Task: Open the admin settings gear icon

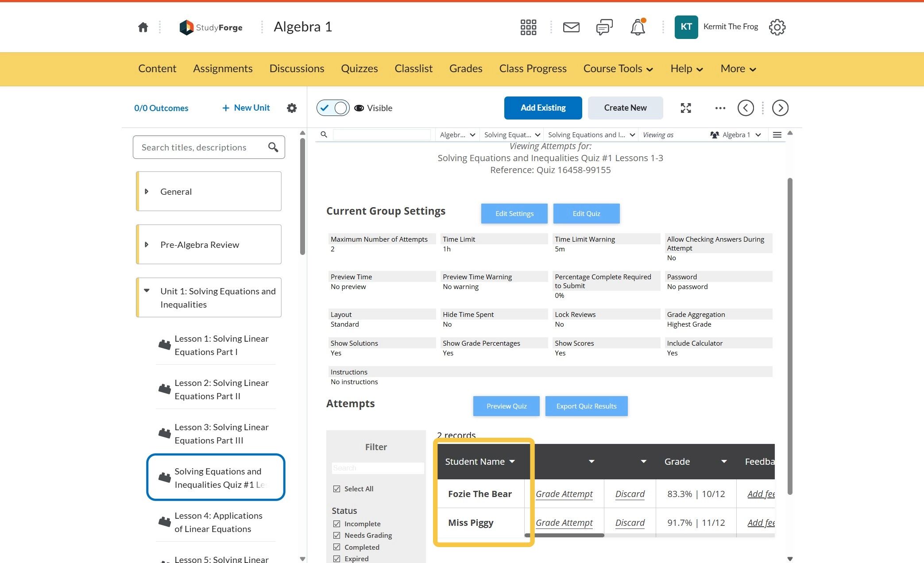Action: tap(777, 27)
